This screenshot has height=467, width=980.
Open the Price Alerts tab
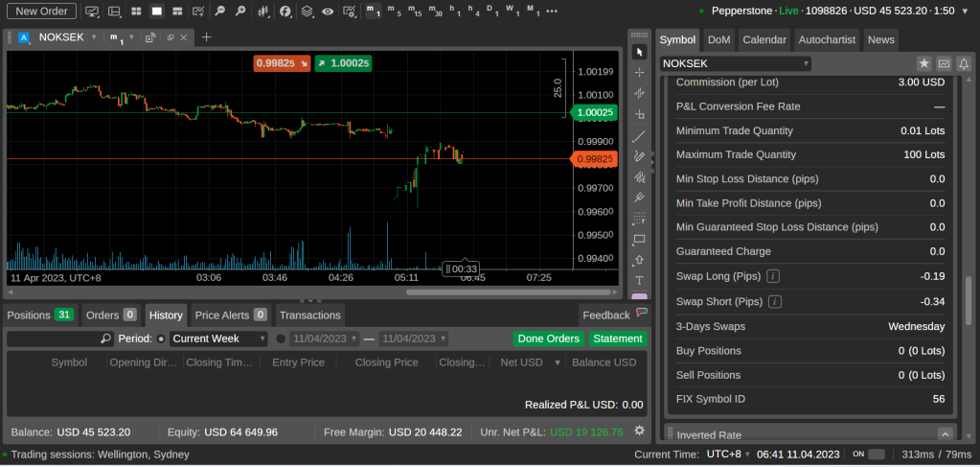click(x=231, y=315)
